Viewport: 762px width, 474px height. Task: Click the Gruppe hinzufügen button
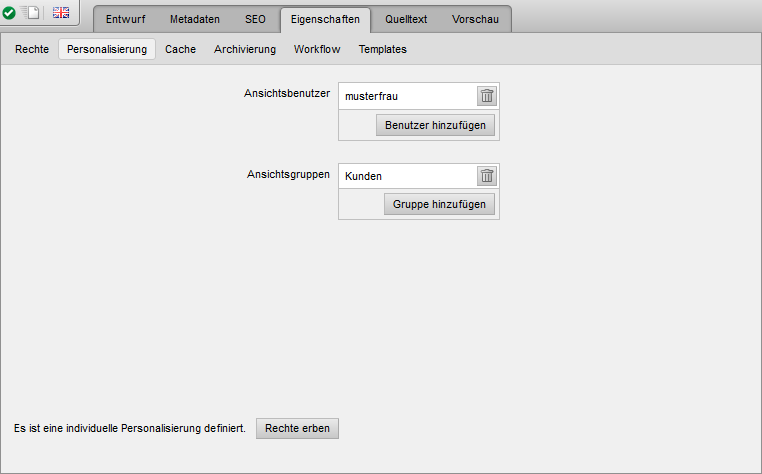click(439, 204)
